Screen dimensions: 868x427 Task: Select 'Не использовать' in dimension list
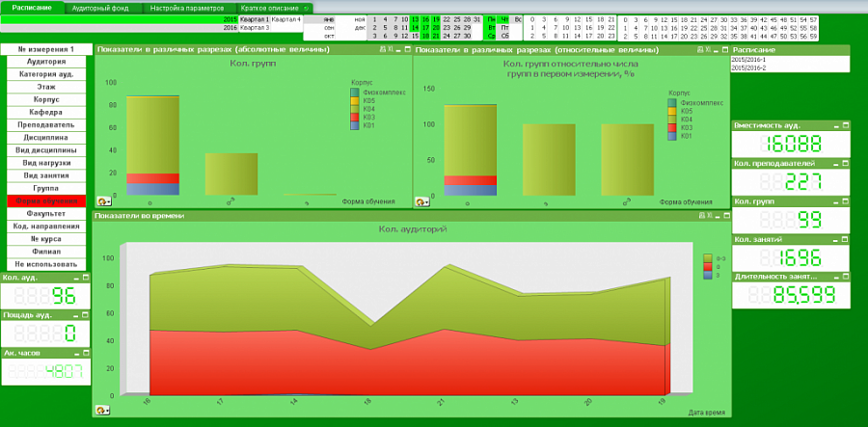point(46,264)
